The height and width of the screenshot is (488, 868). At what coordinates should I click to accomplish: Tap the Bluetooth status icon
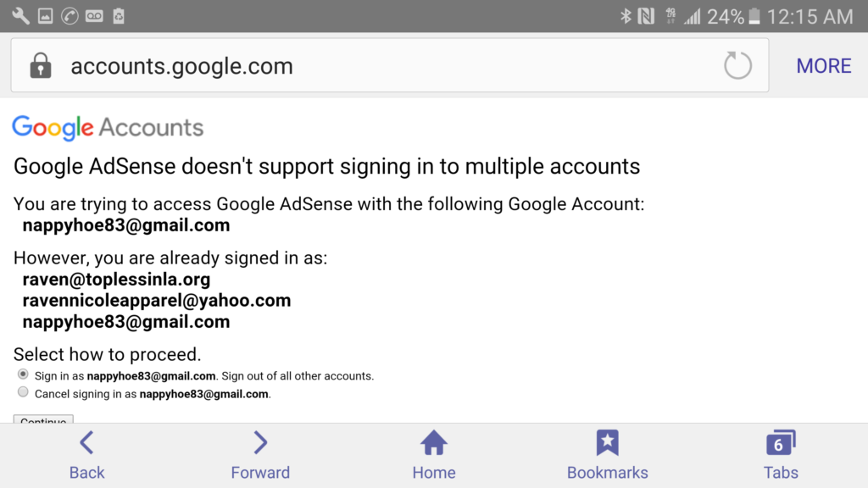pyautogui.click(x=626, y=16)
